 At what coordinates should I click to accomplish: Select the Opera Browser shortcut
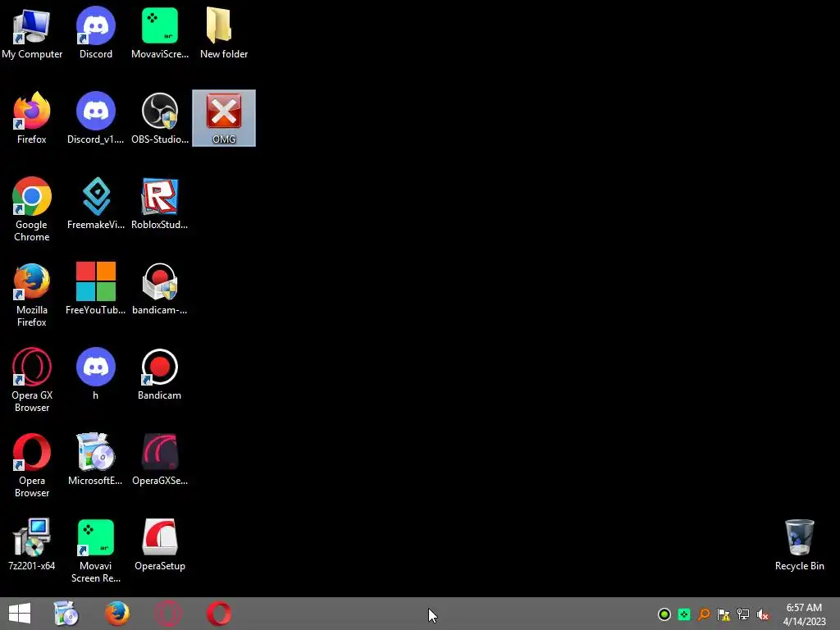[32, 465]
